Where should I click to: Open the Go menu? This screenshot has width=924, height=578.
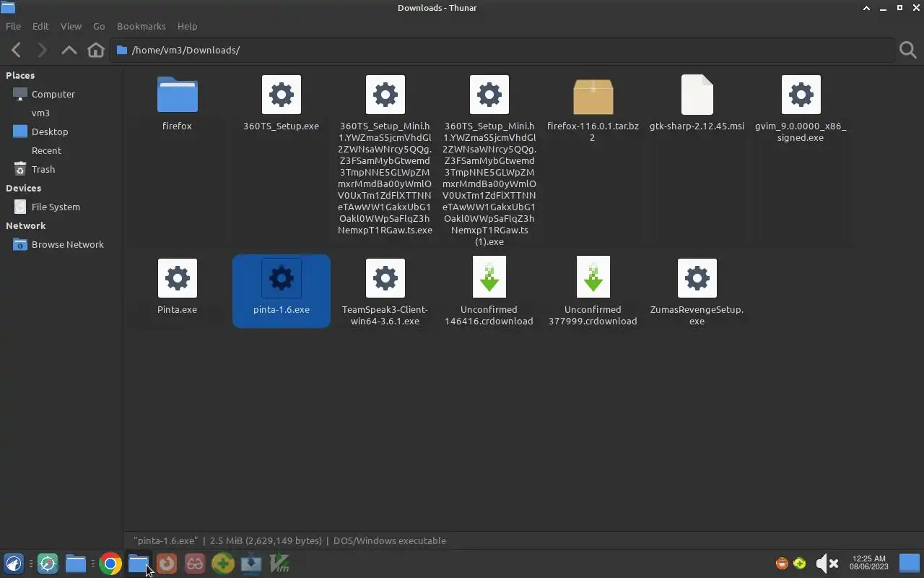tap(99, 26)
